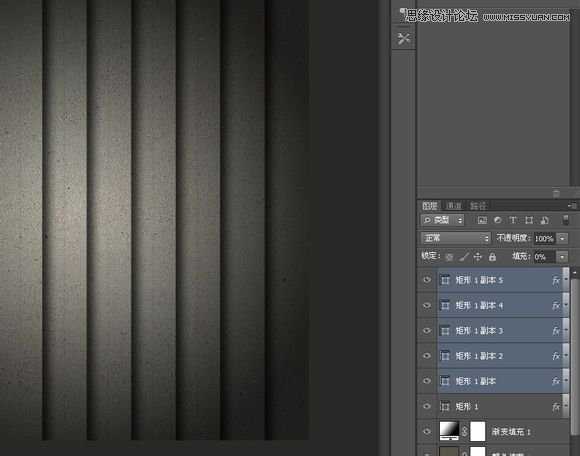Click the pixel layer filter icon

(482, 220)
